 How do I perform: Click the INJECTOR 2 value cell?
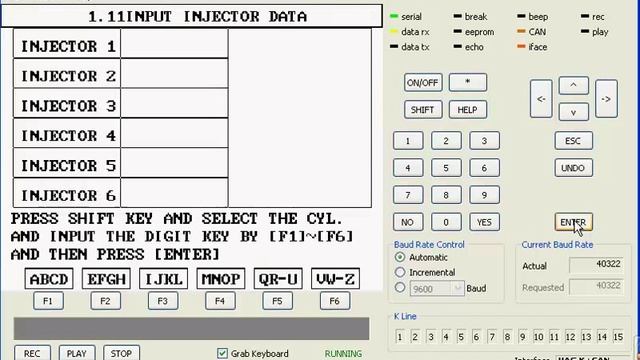point(174,73)
